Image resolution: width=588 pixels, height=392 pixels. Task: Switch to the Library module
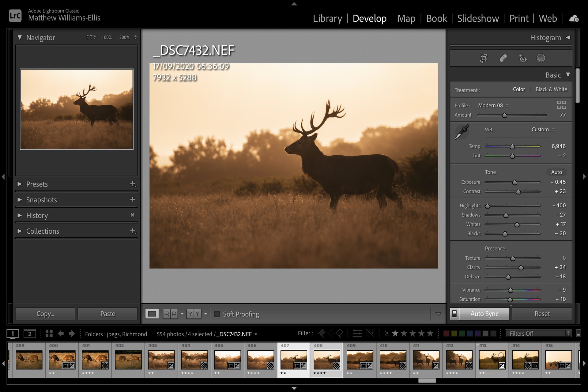pos(327,19)
